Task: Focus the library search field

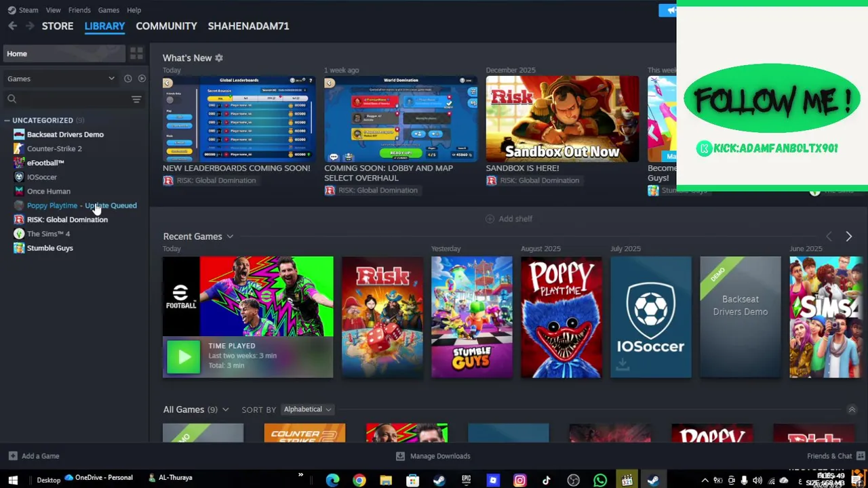Action: click(x=68, y=99)
